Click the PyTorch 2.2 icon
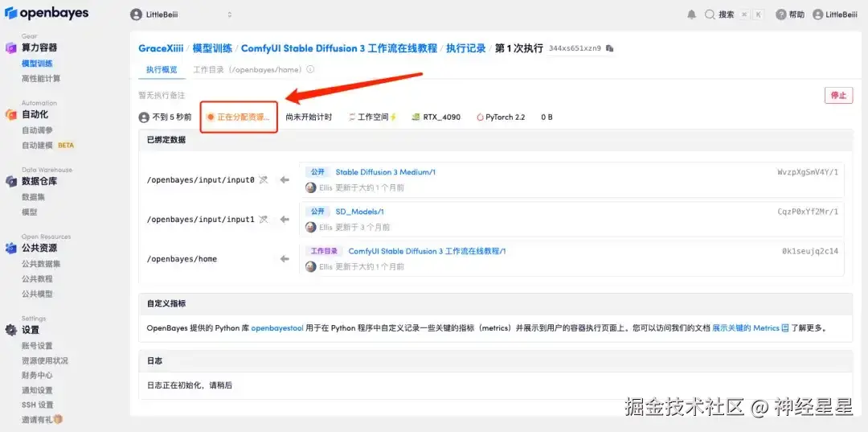The width and height of the screenshot is (868, 432). pos(480,117)
